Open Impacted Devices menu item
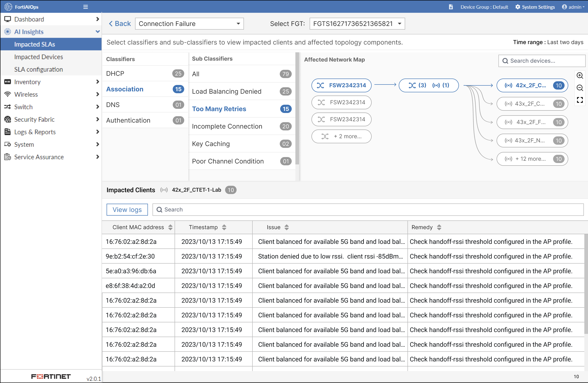 coord(39,57)
